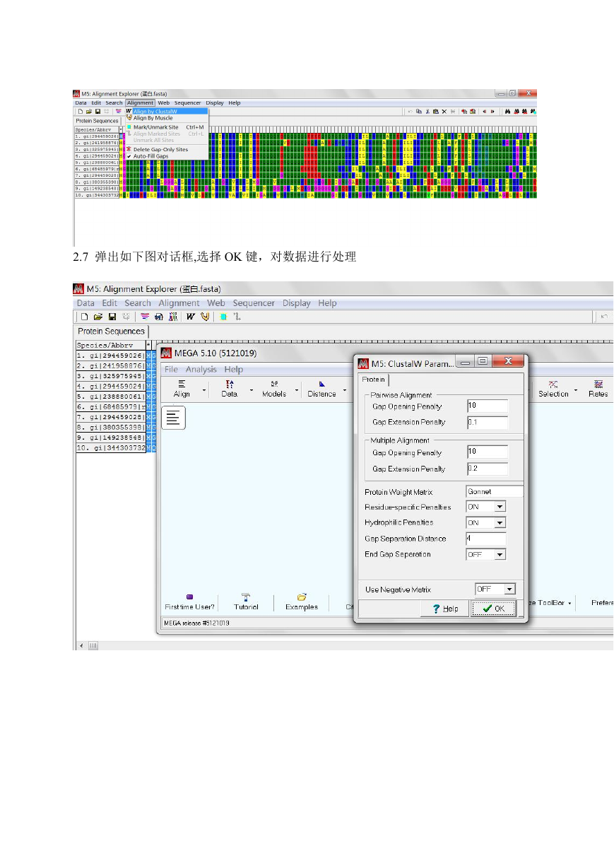Click the Copy icon in the Alignment Explorer toolbar

[x=419, y=111]
